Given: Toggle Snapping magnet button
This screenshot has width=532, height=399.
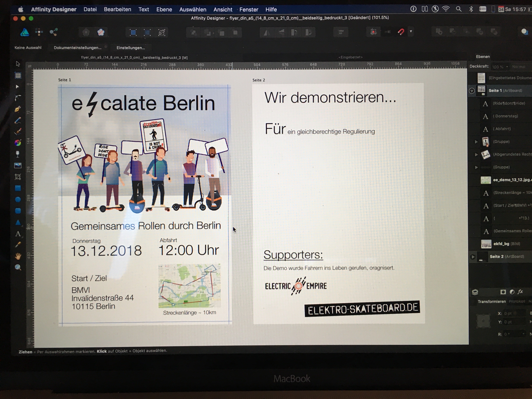Looking at the screenshot, I should 401,32.
